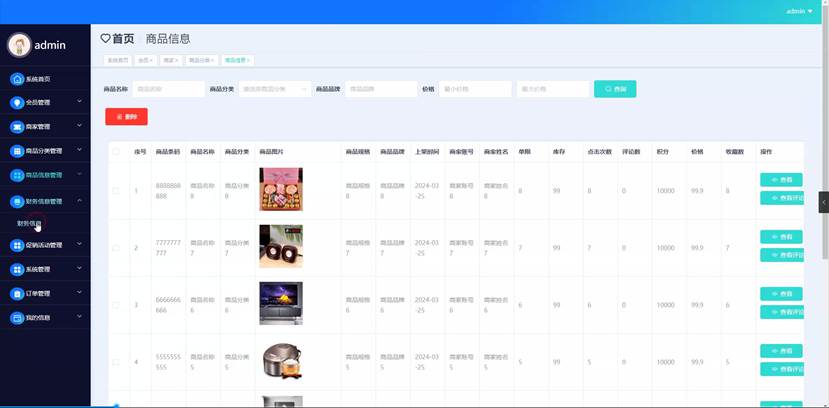Click the rice cooker product image in row 4
The width and height of the screenshot is (829, 408).
pos(281,360)
